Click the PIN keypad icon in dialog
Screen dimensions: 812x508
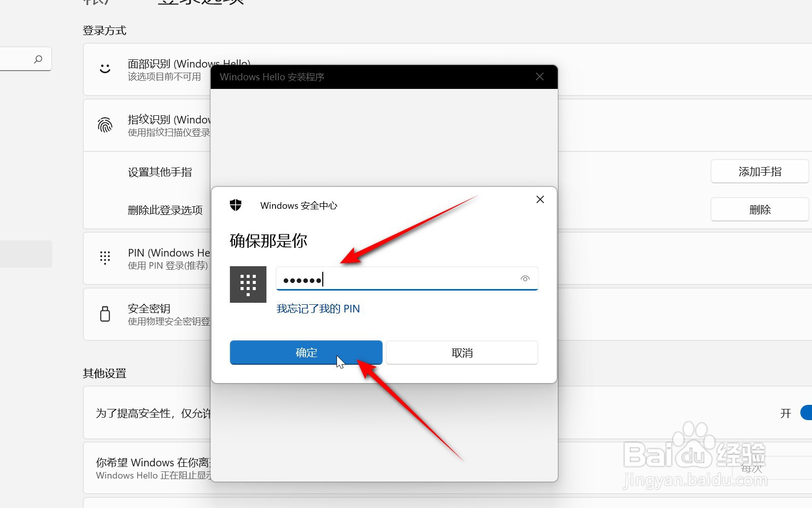(248, 284)
